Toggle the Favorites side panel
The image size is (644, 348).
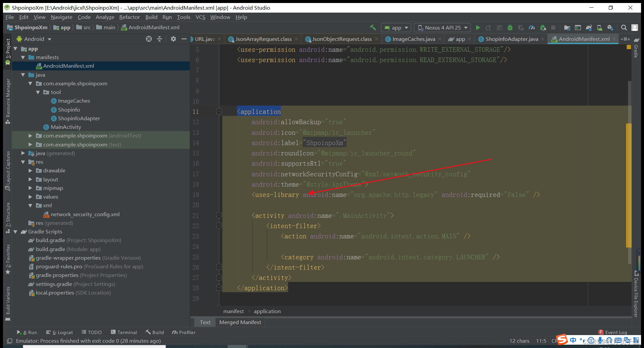[x=8, y=259]
